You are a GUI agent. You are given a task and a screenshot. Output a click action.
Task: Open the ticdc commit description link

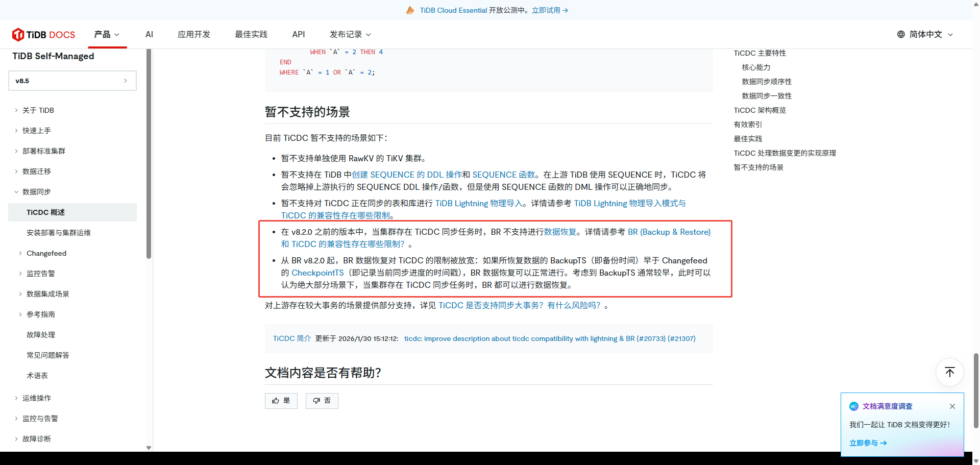pyautogui.click(x=550, y=338)
